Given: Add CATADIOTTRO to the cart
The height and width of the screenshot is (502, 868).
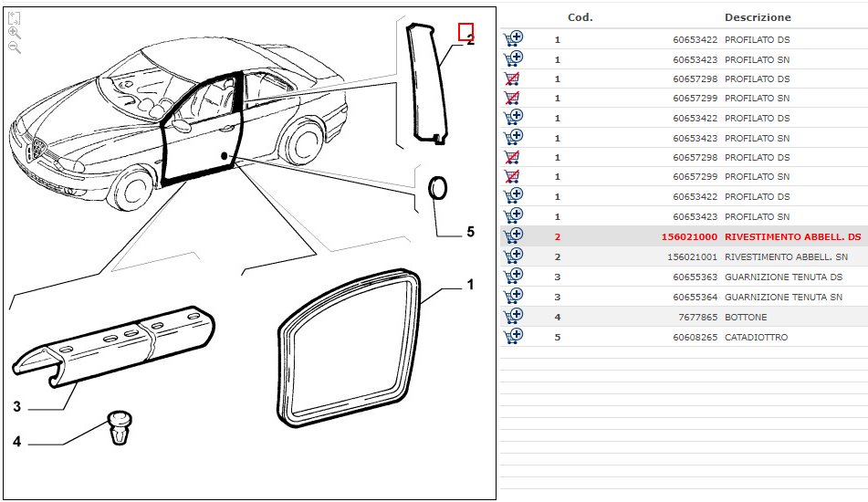Looking at the screenshot, I should (x=513, y=337).
